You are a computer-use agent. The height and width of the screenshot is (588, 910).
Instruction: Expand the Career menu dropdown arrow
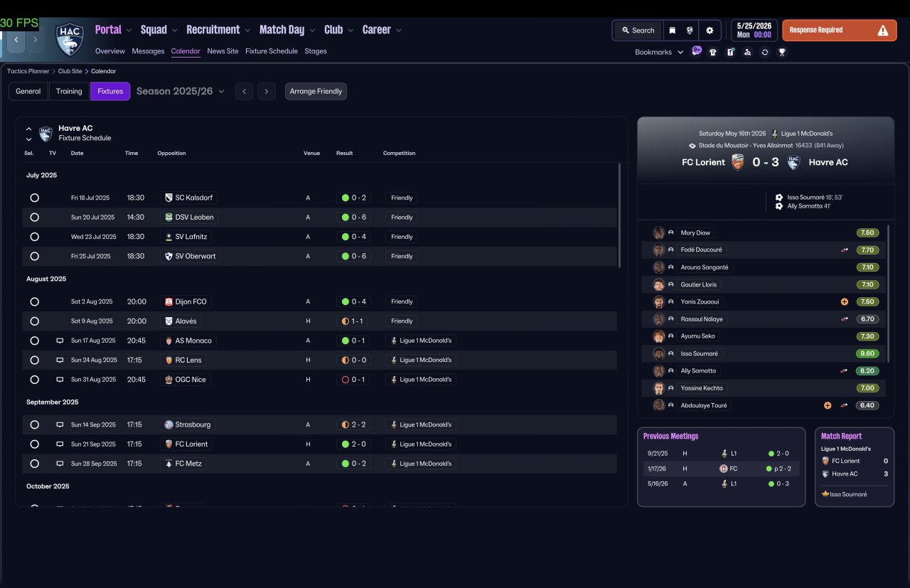click(x=398, y=31)
